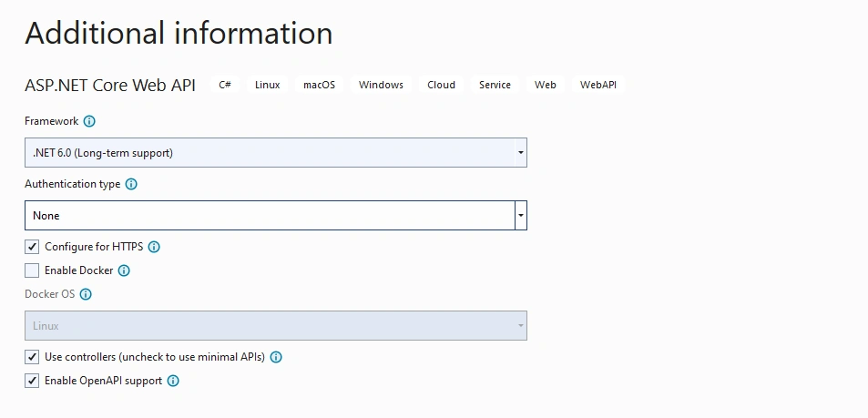Open the Authentication type None combo box

(276, 215)
